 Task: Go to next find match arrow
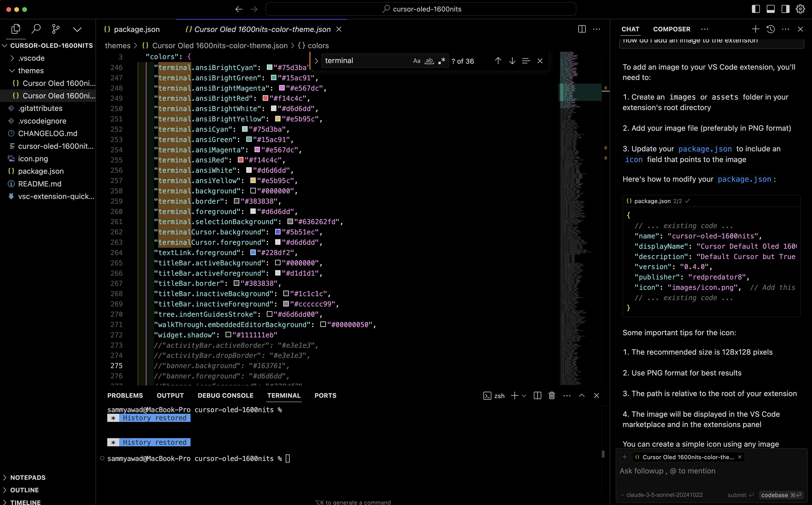pyautogui.click(x=512, y=61)
